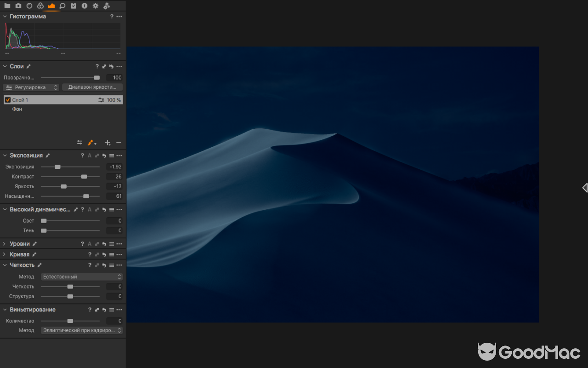The height and width of the screenshot is (368, 588).
Task: Select the Фон layer
Action: (17, 109)
